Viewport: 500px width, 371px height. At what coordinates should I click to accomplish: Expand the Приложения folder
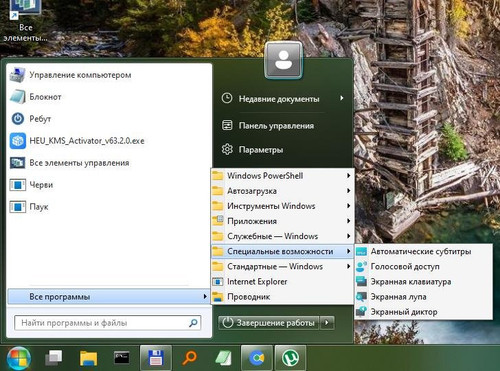coord(282,221)
